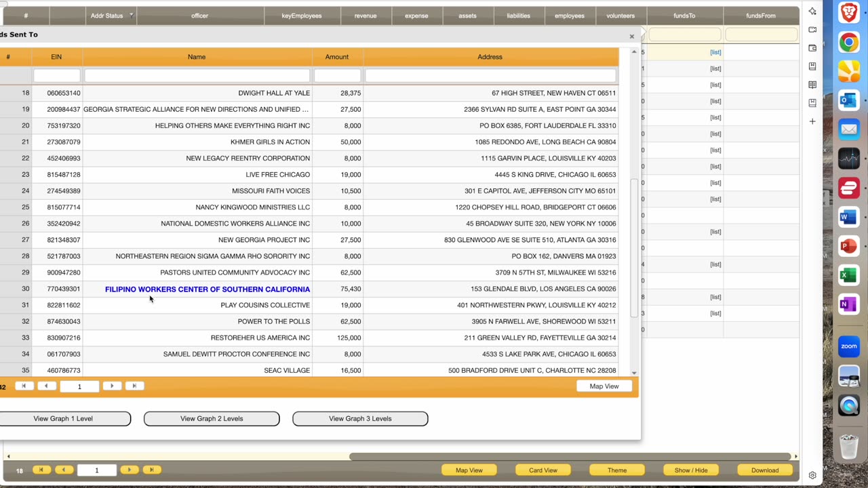Open the Stocks app in dock
The width and height of the screenshot is (868, 488).
[849, 159]
